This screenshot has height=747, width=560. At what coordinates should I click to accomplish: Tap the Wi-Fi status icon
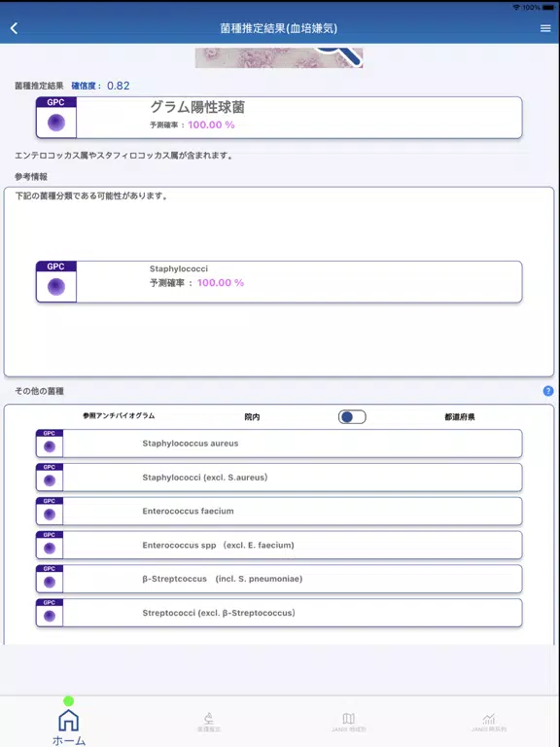coord(516,8)
